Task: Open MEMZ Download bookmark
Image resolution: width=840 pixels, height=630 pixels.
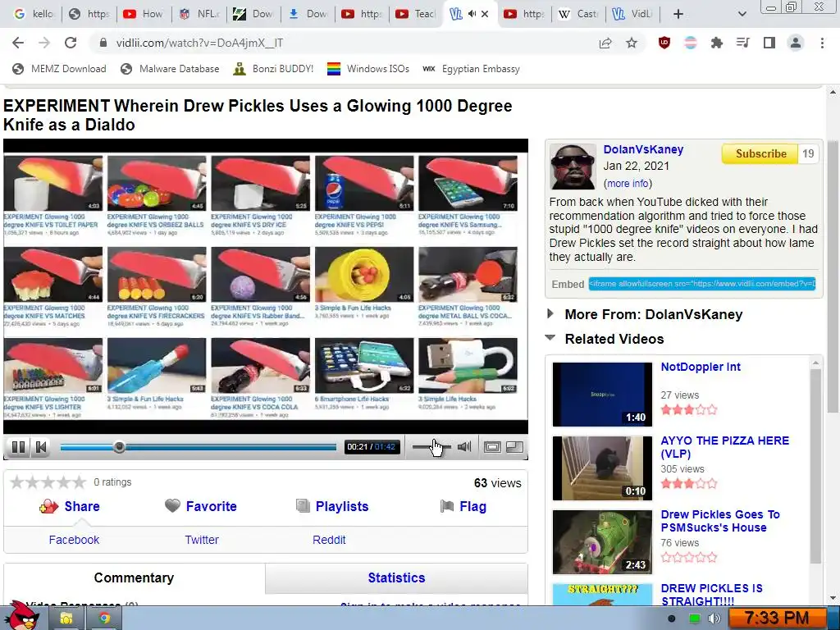Action: (59, 69)
